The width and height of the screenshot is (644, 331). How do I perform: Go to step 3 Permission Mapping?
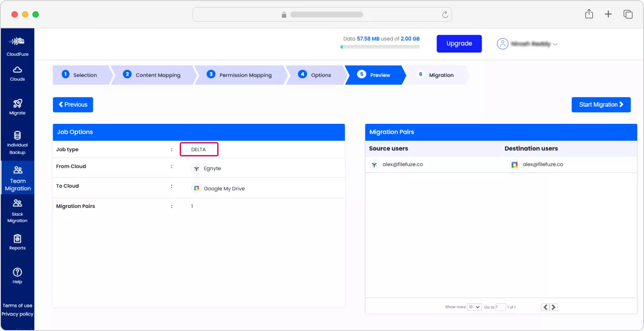[x=240, y=75]
